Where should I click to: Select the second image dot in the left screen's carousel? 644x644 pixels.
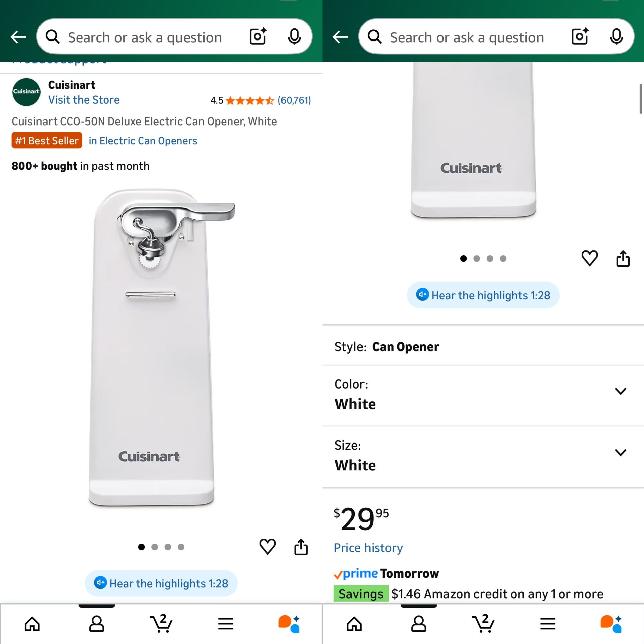(x=155, y=547)
